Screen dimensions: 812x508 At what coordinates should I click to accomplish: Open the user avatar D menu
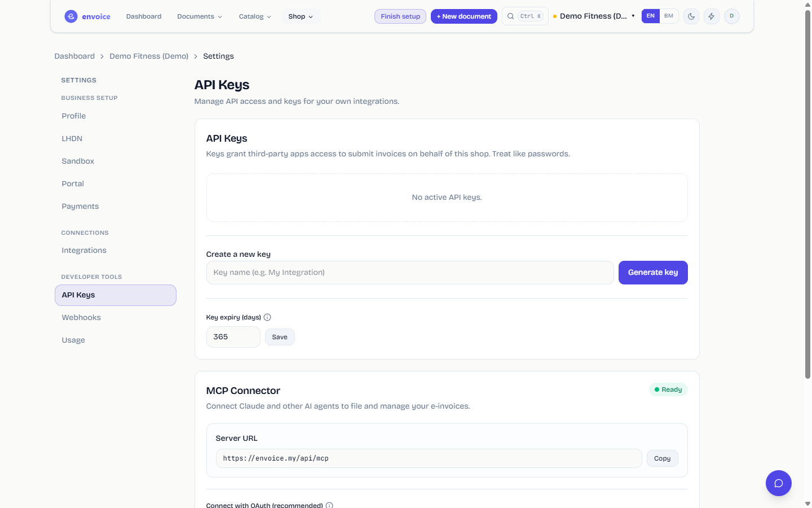point(732,16)
